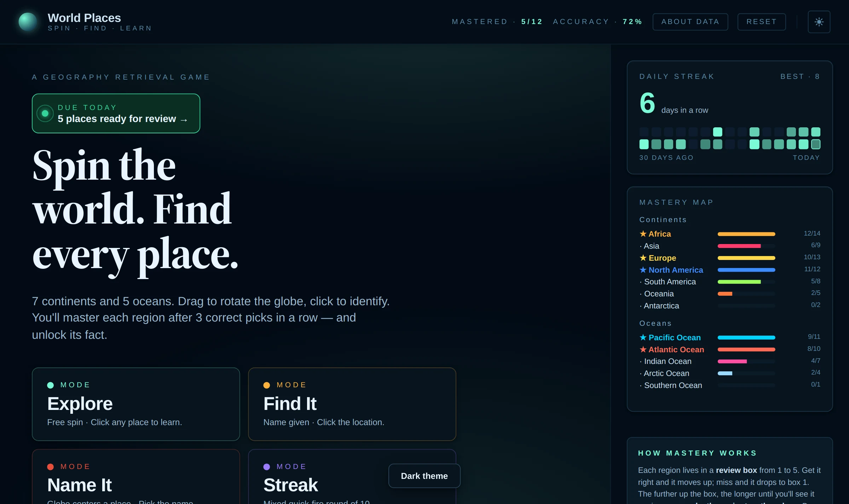This screenshot has width=849, height=504.
Task: Click the Pacific Ocean cyan progress bar
Action: [x=746, y=337]
